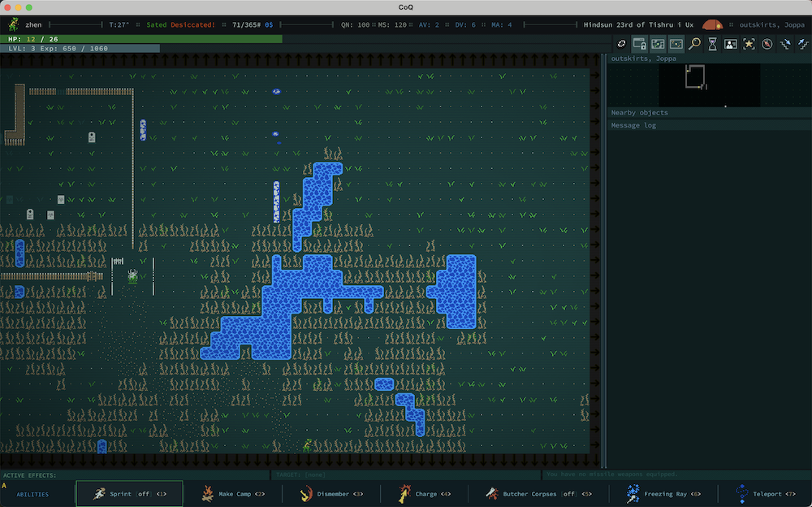Fire the Freezing Ray ability
This screenshot has width=812, height=507.
[664, 493]
